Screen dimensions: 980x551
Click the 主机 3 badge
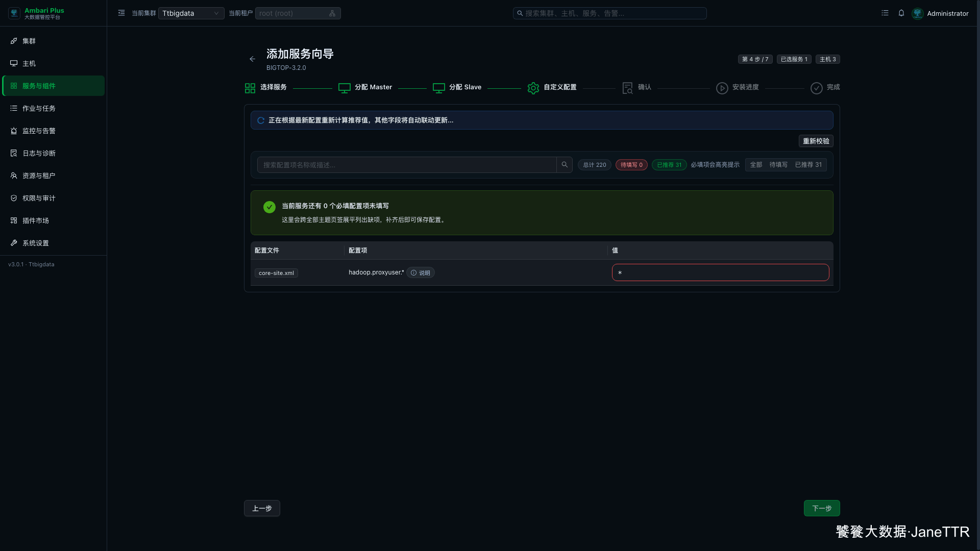click(828, 59)
